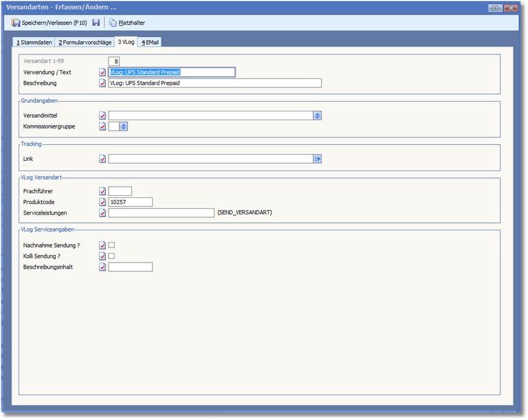The width and height of the screenshot is (528, 420).
Task: Expand the Versandmittel dropdown
Action: 317,115
